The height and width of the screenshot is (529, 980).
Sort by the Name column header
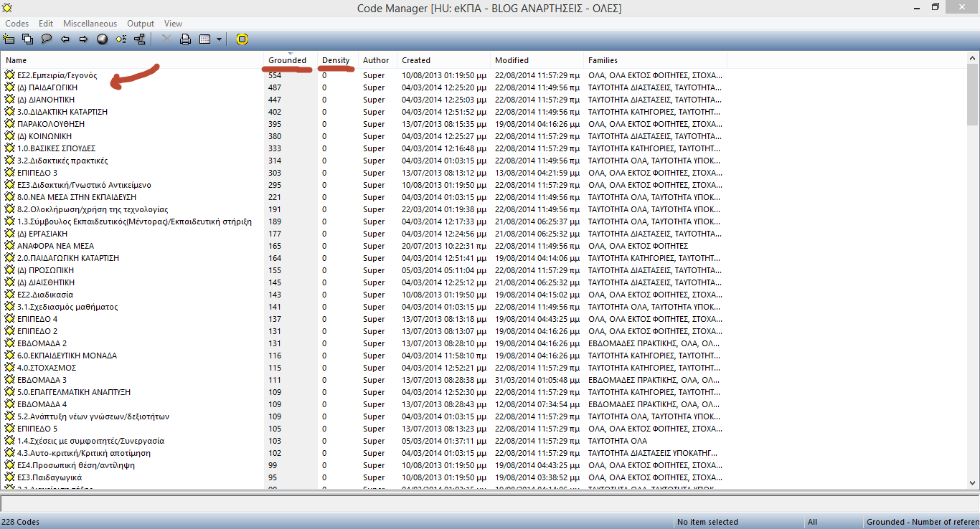point(133,60)
